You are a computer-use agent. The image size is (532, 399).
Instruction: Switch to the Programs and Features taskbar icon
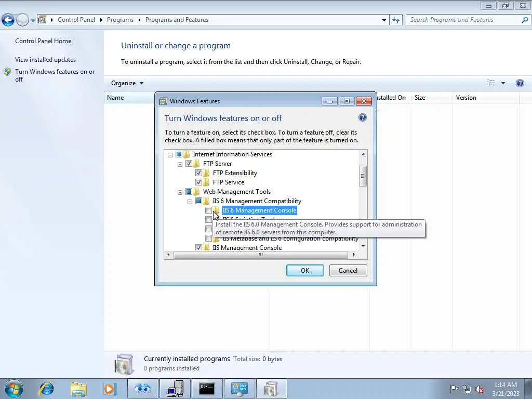[x=271, y=389]
